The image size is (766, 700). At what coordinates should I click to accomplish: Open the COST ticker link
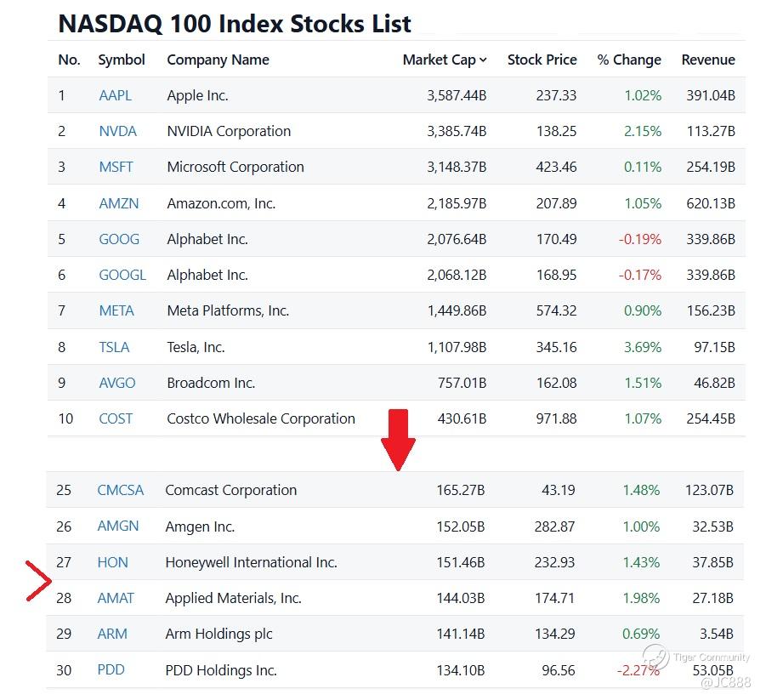116,418
